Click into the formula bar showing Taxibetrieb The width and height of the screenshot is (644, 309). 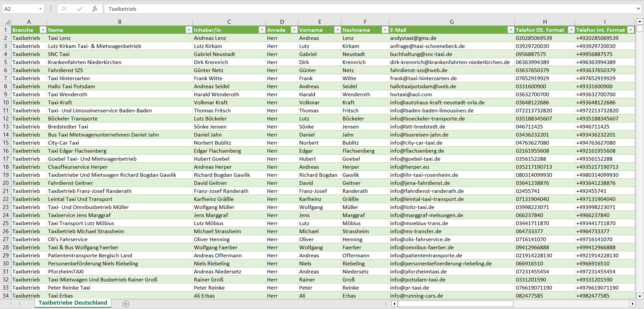tap(357, 9)
